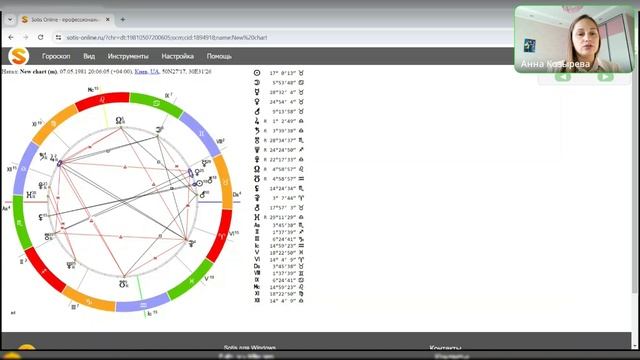Click the XII house row in table

point(278,300)
